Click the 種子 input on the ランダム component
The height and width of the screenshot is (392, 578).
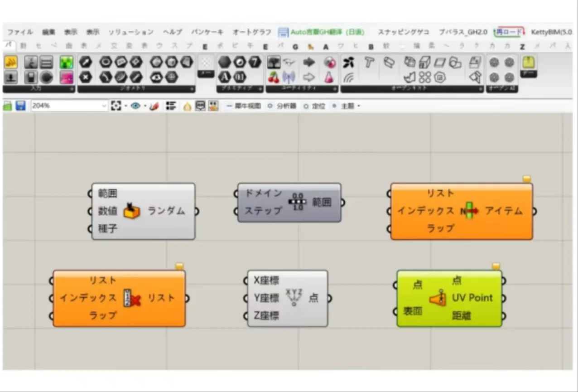108,229
